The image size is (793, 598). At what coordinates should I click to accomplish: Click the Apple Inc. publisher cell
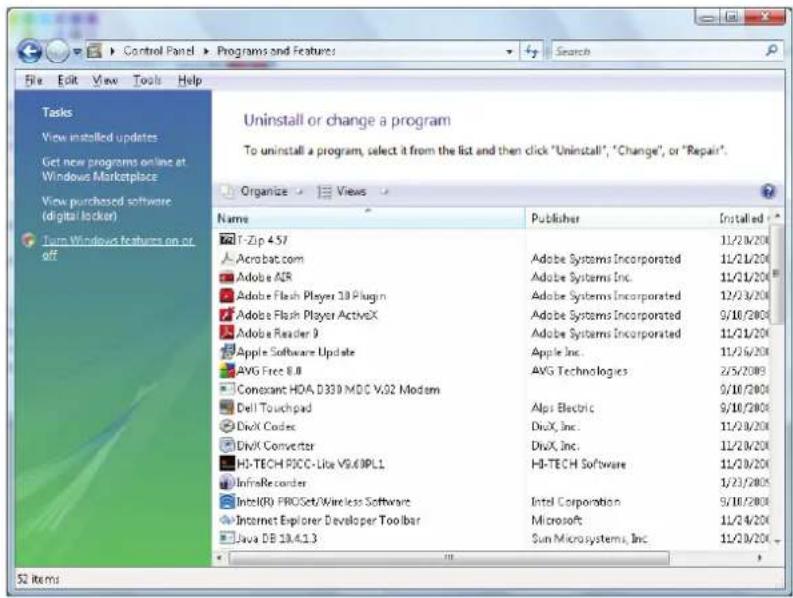click(x=556, y=352)
